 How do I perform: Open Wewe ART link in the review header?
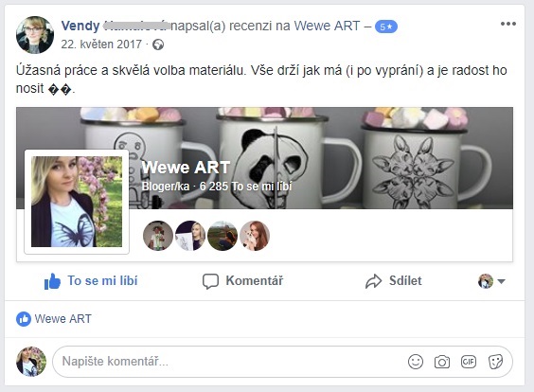click(x=327, y=26)
